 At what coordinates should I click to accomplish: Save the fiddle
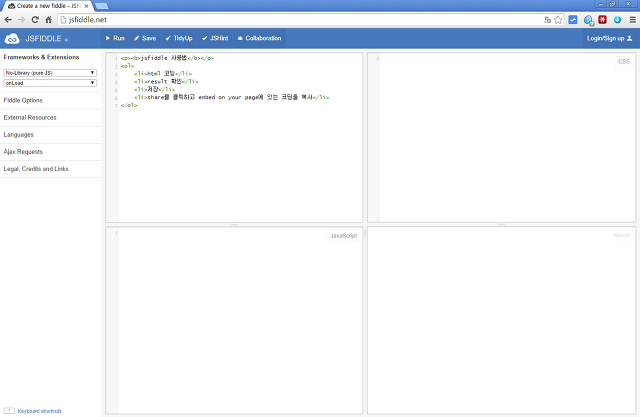(x=145, y=38)
